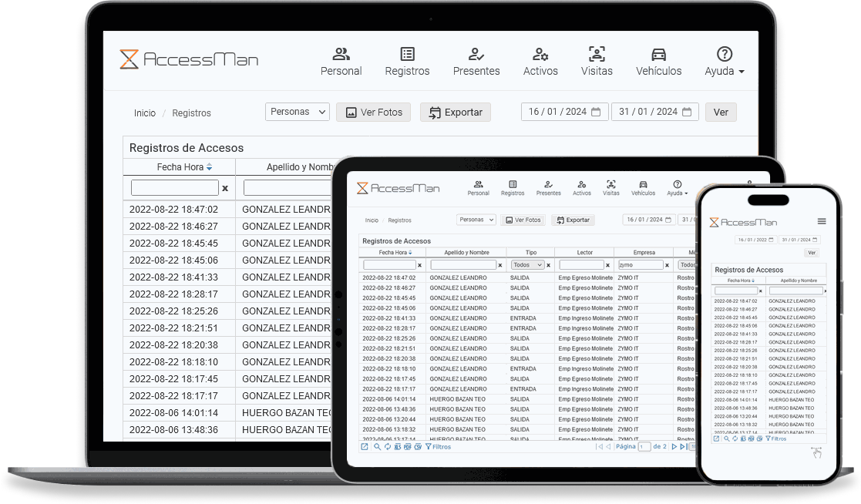Open Activos on the tablet navigation
861x504 pixels.
point(581,188)
